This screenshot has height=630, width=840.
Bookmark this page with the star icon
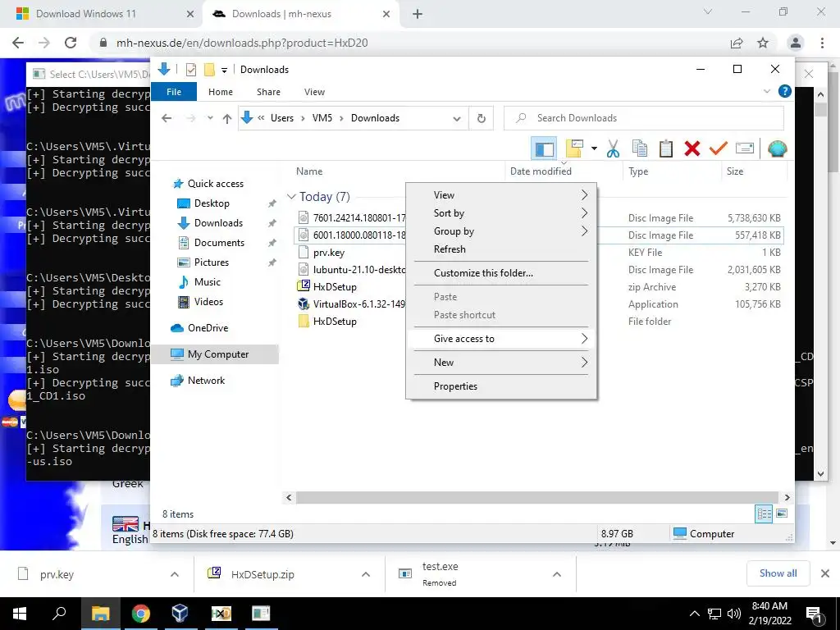(763, 43)
